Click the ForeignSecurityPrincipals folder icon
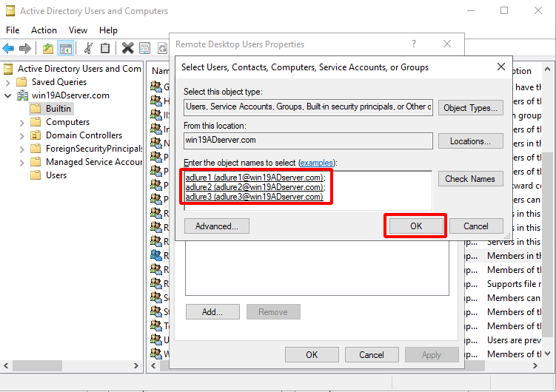Image resolution: width=556 pixels, height=392 pixels. click(36, 149)
